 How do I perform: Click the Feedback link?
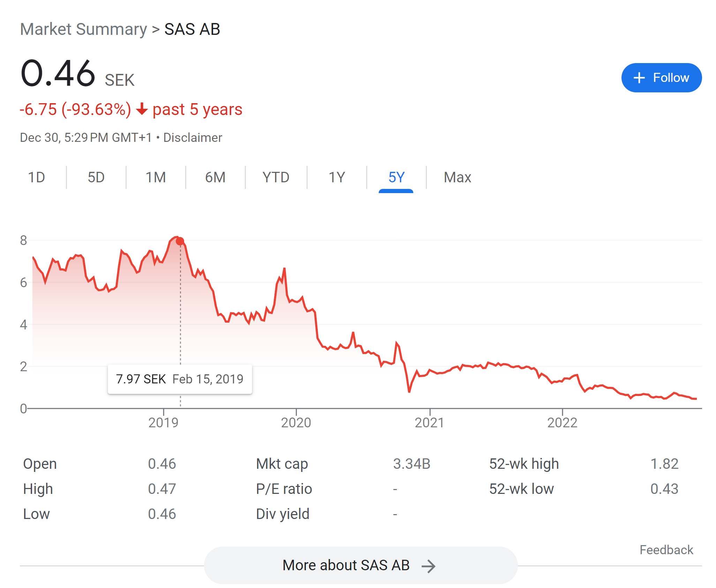point(666,550)
